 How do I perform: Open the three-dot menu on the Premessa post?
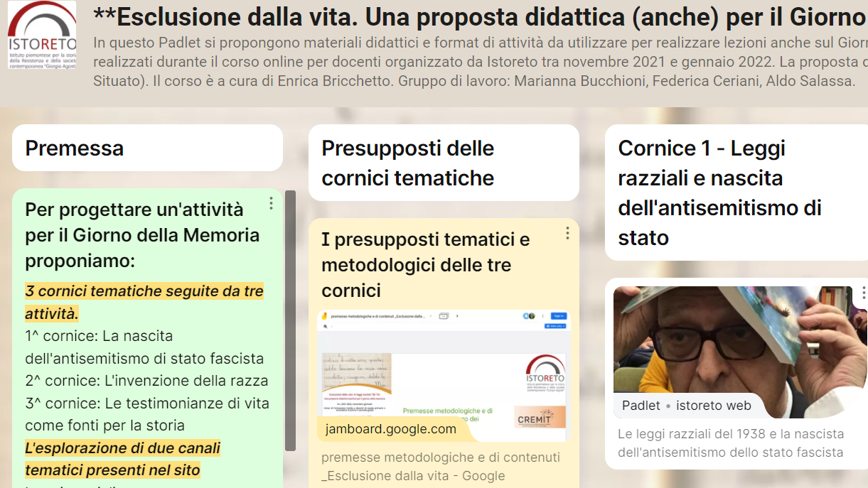pos(271,204)
